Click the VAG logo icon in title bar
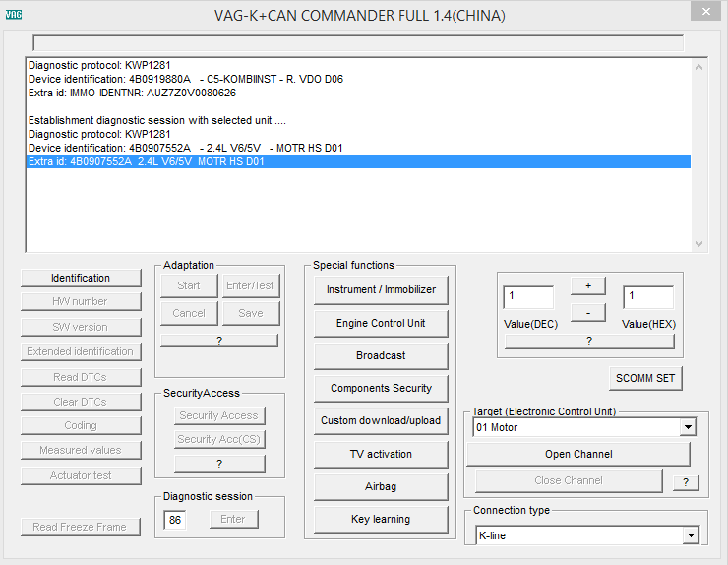This screenshot has height=565, width=728. (x=14, y=15)
